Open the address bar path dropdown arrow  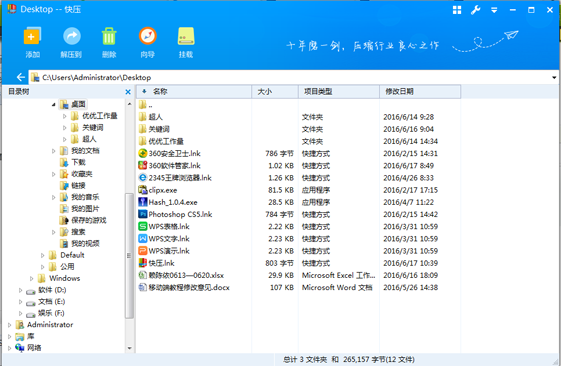(x=554, y=78)
